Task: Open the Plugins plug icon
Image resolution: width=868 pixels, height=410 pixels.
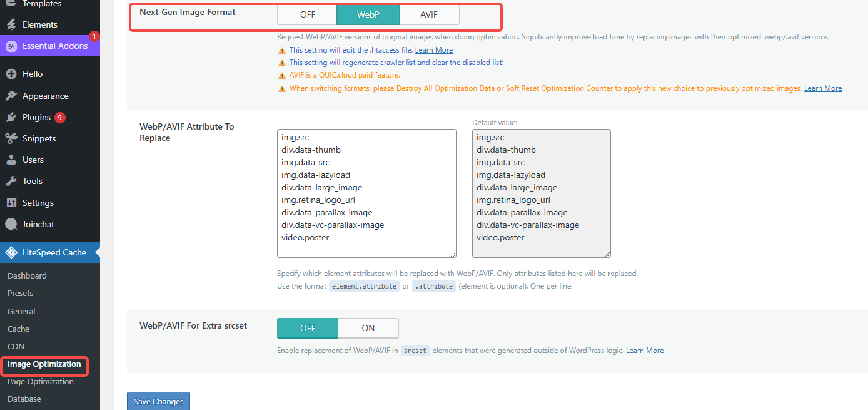Action: click(13, 117)
